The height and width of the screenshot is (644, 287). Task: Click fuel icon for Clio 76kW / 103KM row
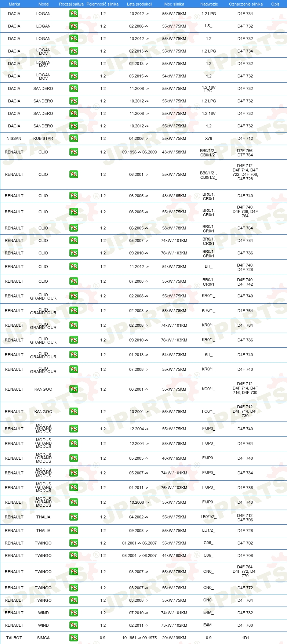click(x=74, y=253)
